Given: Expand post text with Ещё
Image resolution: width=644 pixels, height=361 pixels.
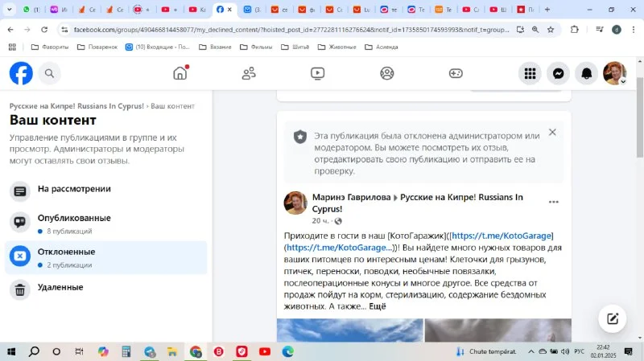Looking at the screenshot, I should tap(377, 306).
